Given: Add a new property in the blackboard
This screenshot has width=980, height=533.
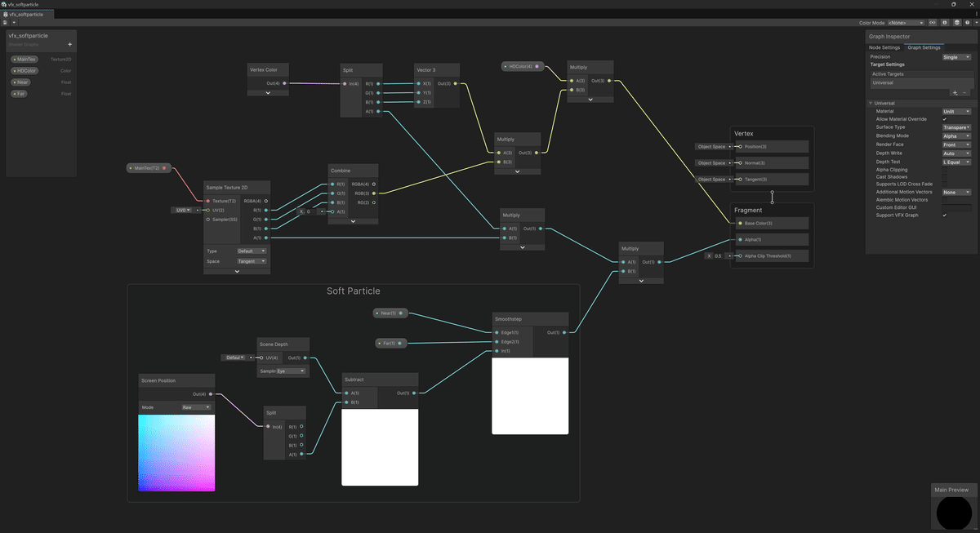Looking at the screenshot, I should point(70,43).
